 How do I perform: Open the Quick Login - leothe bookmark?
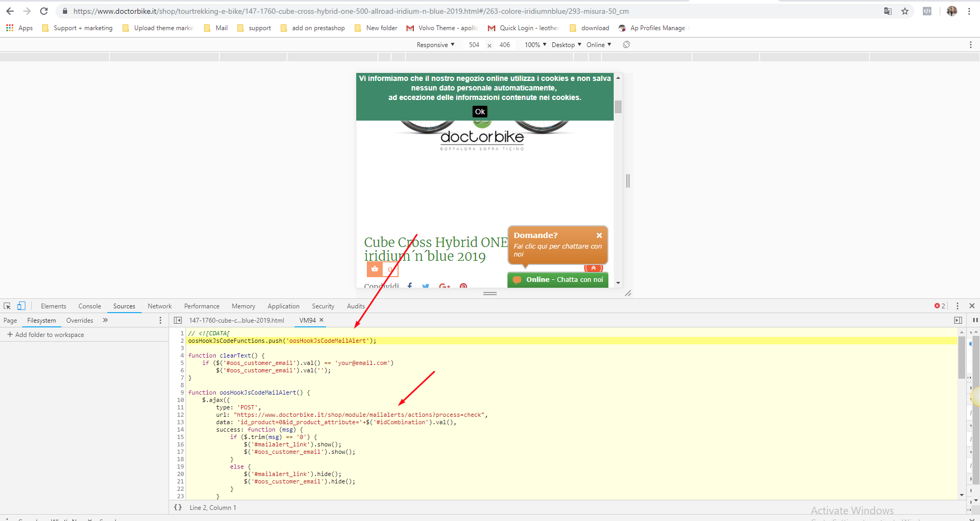tap(523, 28)
